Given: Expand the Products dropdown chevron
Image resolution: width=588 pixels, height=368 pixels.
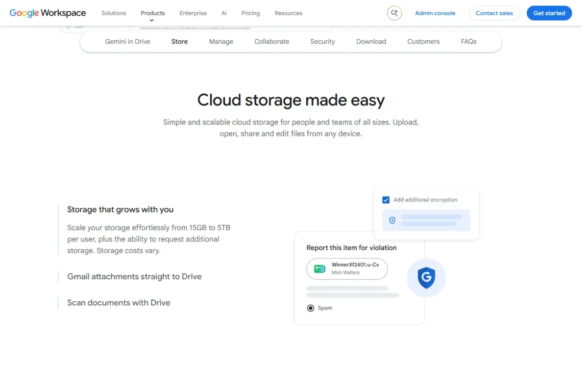Looking at the screenshot, I should pyautogui.click(x=152, y=21).
